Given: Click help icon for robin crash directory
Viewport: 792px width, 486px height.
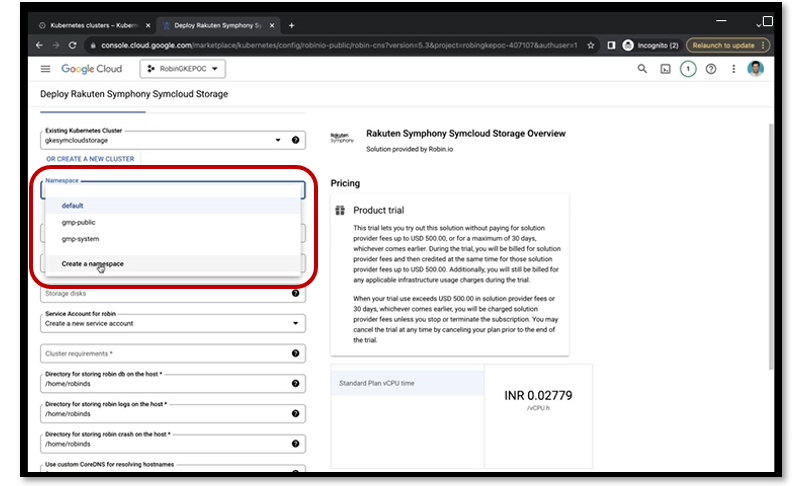Looking at the screenshot, I should [295, 444].
